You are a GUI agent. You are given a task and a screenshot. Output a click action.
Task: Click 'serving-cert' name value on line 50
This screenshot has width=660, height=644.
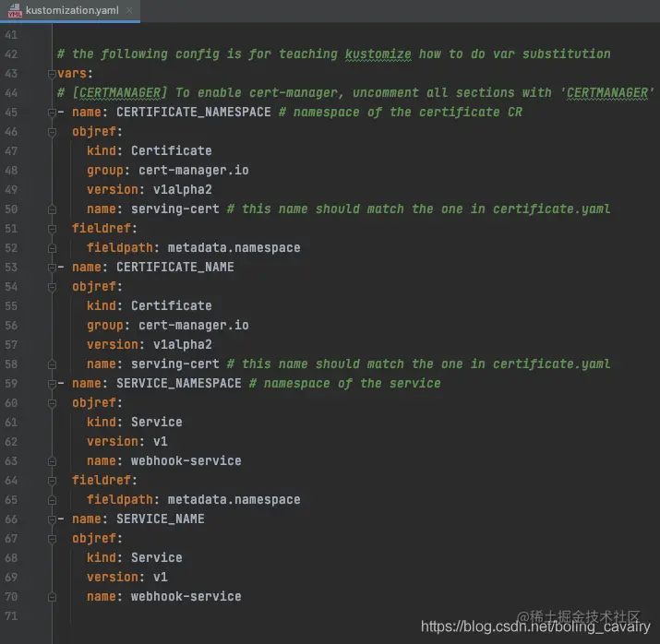point(175,209)
